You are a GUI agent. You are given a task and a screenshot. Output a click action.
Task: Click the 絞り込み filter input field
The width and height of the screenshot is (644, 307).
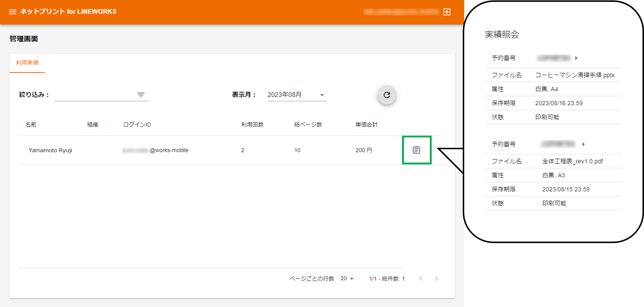(x=94, y=95)
